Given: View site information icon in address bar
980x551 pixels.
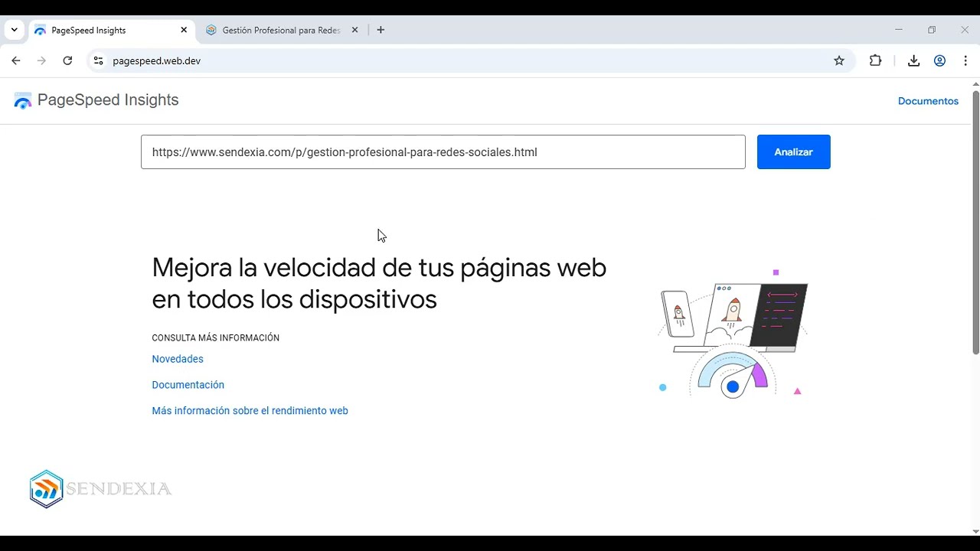Looking at the screenshot, I should (98, 60).
